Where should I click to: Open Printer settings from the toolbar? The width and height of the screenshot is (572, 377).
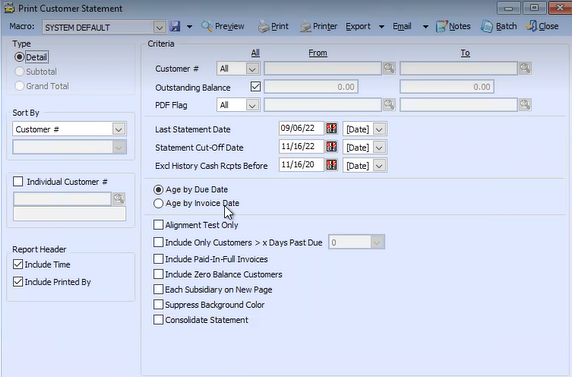point(318,26)
